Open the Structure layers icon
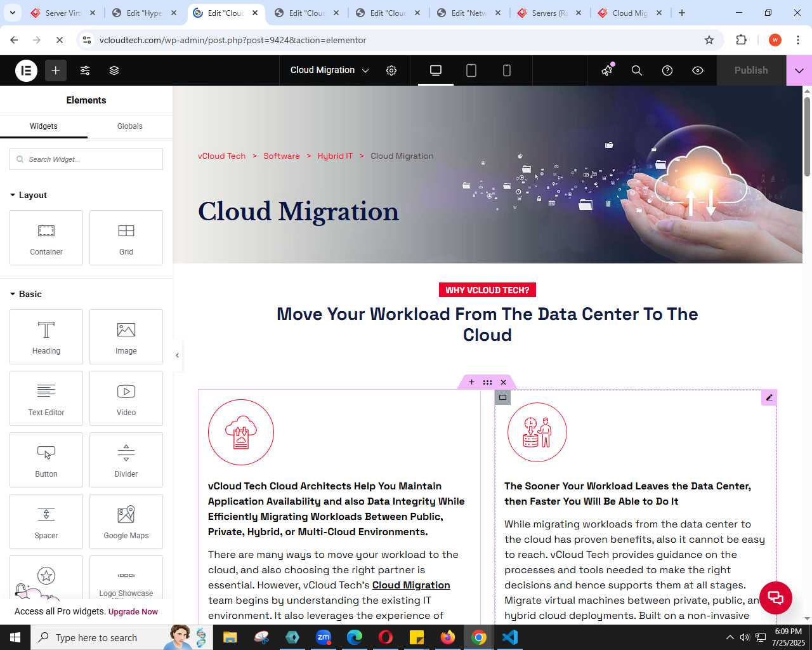The height and width of the screenshot is (650, 812). pos(114,70)
